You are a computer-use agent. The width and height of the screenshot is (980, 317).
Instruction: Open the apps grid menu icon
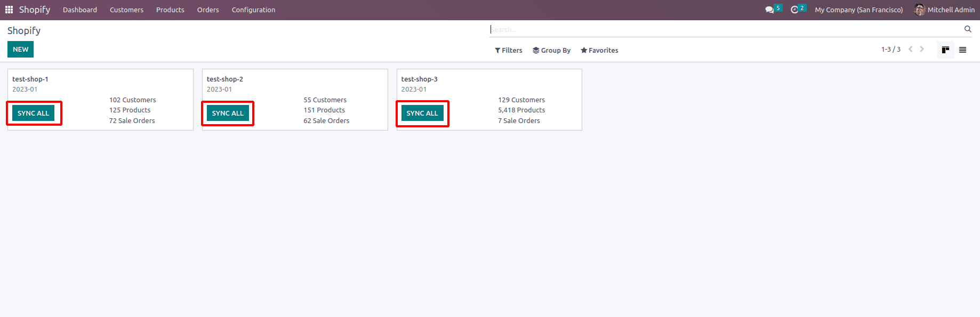[x=9, y=10]
